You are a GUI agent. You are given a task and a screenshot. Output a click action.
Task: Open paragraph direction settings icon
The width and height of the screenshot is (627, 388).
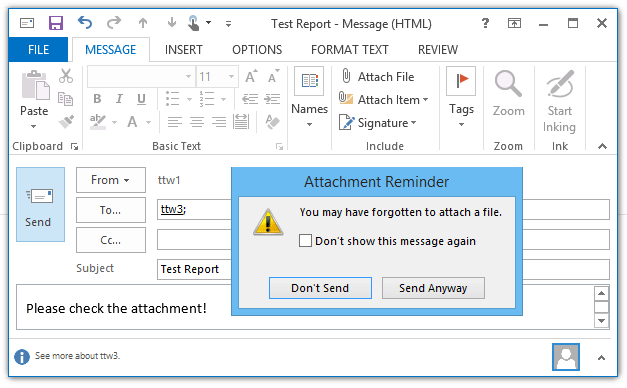pyautogui.click(x=241, y=122)
